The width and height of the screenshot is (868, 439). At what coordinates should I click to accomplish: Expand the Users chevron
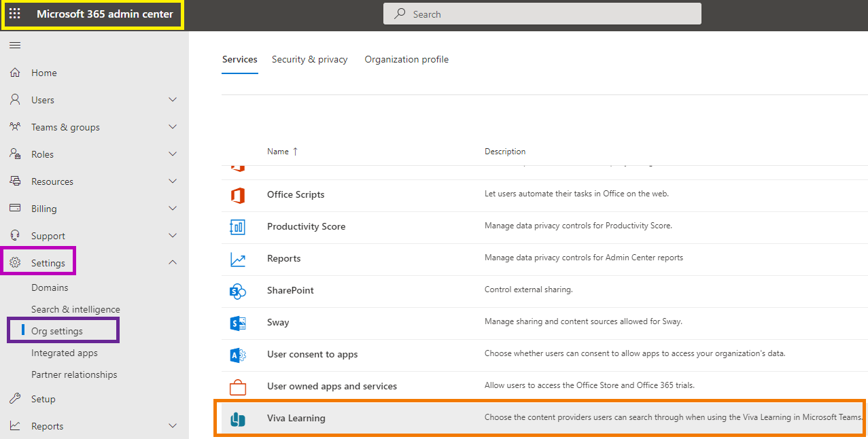(x=173, y=100)
